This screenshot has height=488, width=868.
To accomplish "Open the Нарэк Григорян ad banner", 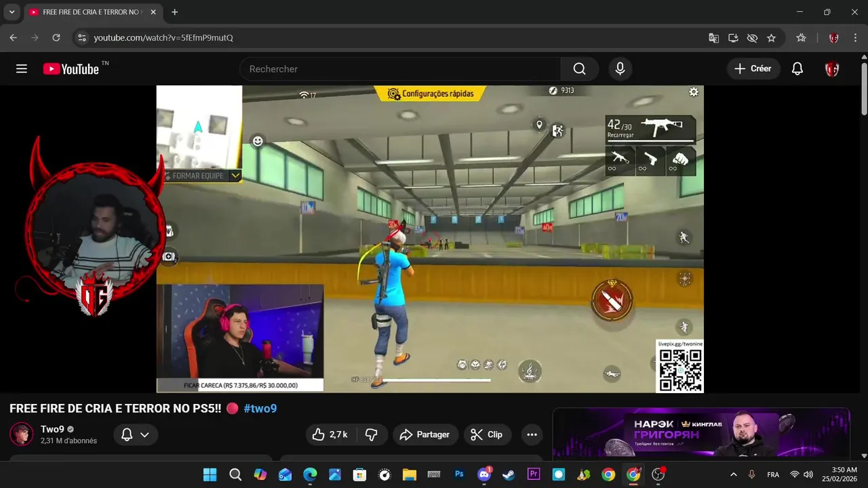I will click(x=701, y=434).
